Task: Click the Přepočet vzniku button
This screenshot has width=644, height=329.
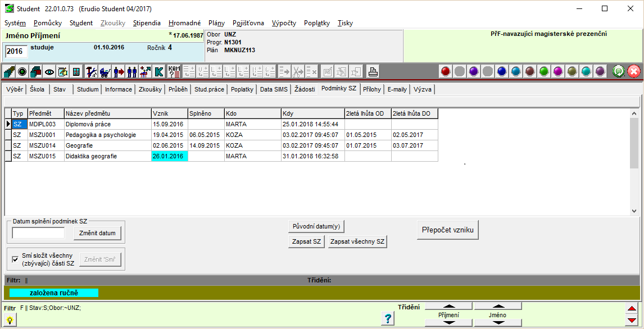Action: 448,230
